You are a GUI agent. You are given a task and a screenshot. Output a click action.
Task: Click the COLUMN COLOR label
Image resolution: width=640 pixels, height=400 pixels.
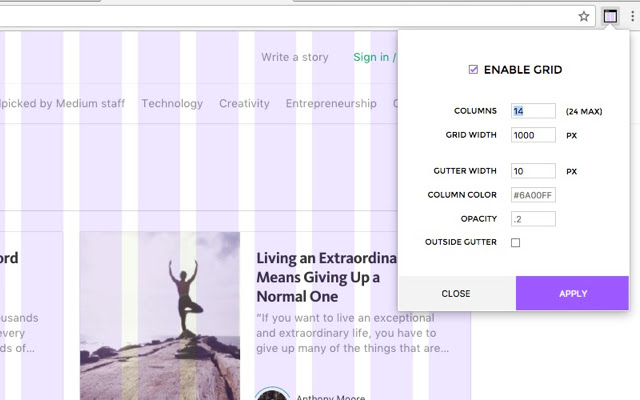click(x=462, y=195)
